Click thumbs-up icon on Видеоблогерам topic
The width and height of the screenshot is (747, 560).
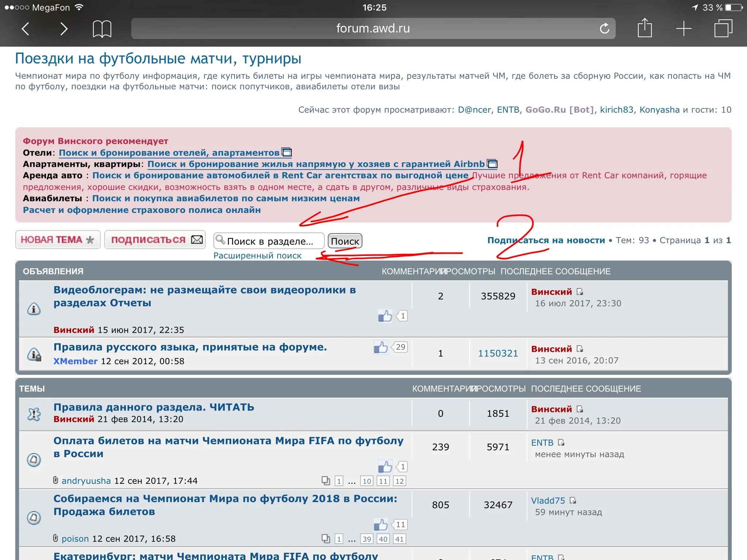point(385,316)
